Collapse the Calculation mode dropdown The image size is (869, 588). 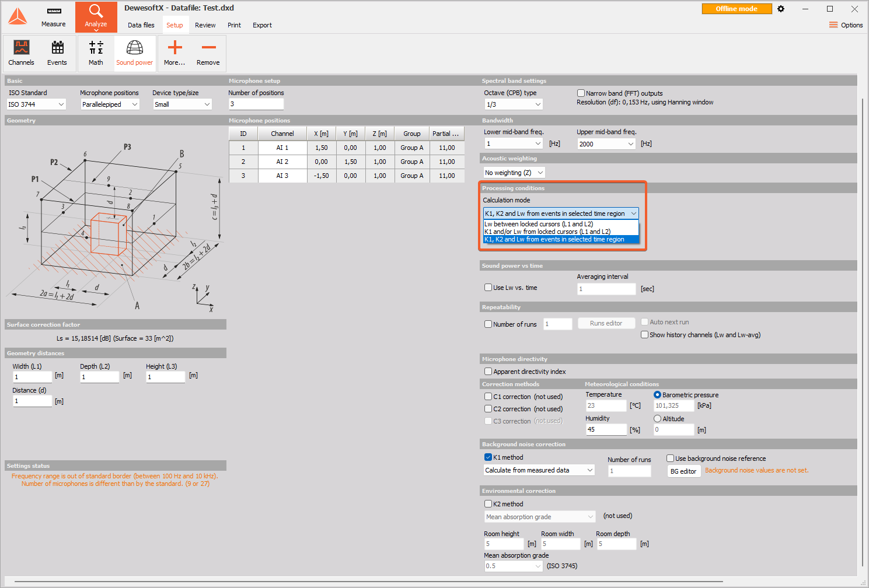[x=561, y=213]
